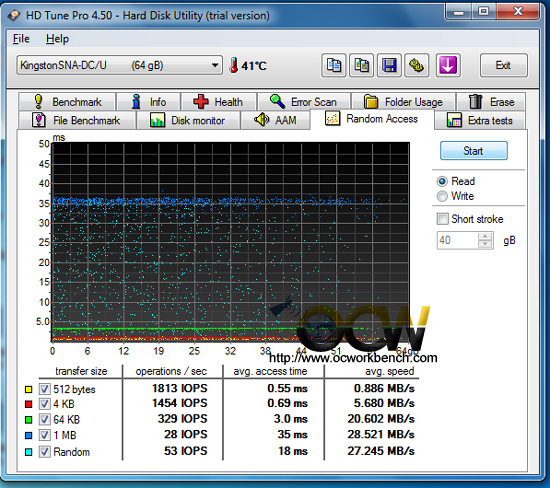The image size is (550, 488).
Task: Click the copy screenshot to clipboard icon
Action: pos(362,65)
